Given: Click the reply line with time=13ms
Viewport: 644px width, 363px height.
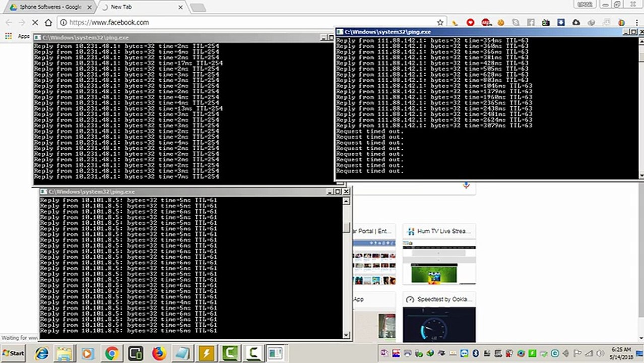Looking at the screenshot, I should coord(128,108).
